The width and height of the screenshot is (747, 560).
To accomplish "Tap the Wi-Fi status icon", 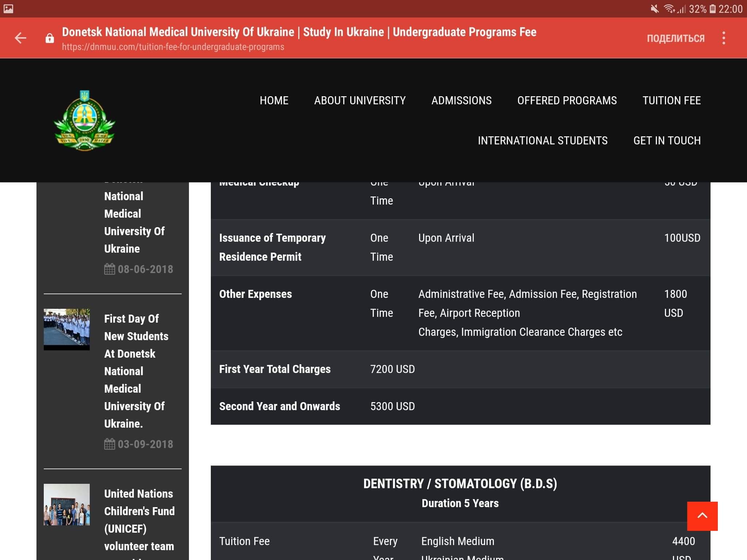I will click(669, 9).
